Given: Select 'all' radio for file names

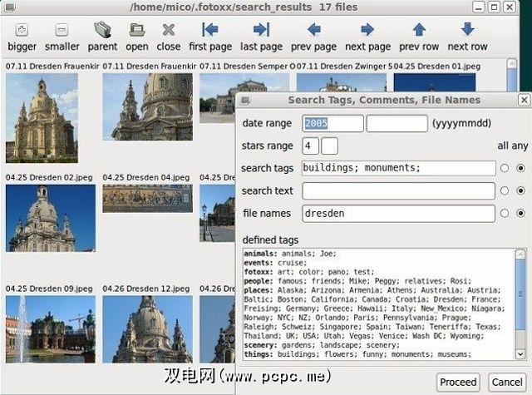Looking at the screenshot, I should click(505, 215).
